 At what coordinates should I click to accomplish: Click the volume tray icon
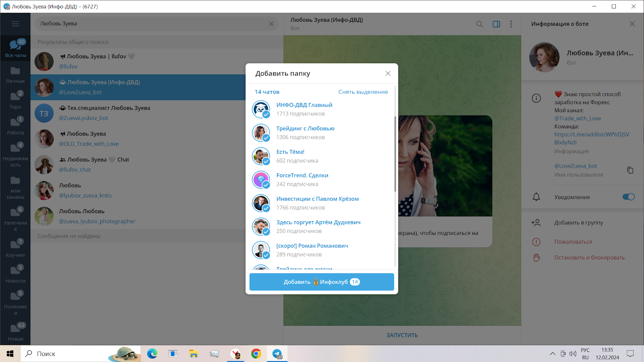click(573, 354)
